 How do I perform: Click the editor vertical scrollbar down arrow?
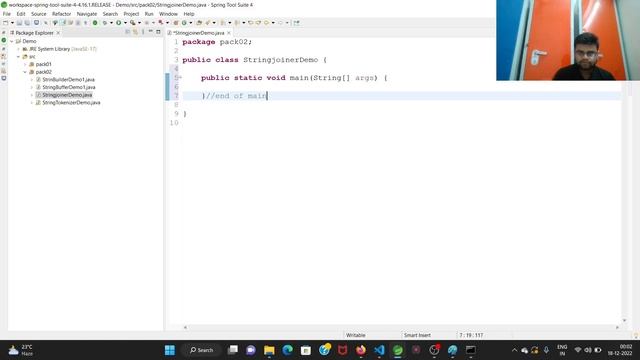tap(624, 320)
